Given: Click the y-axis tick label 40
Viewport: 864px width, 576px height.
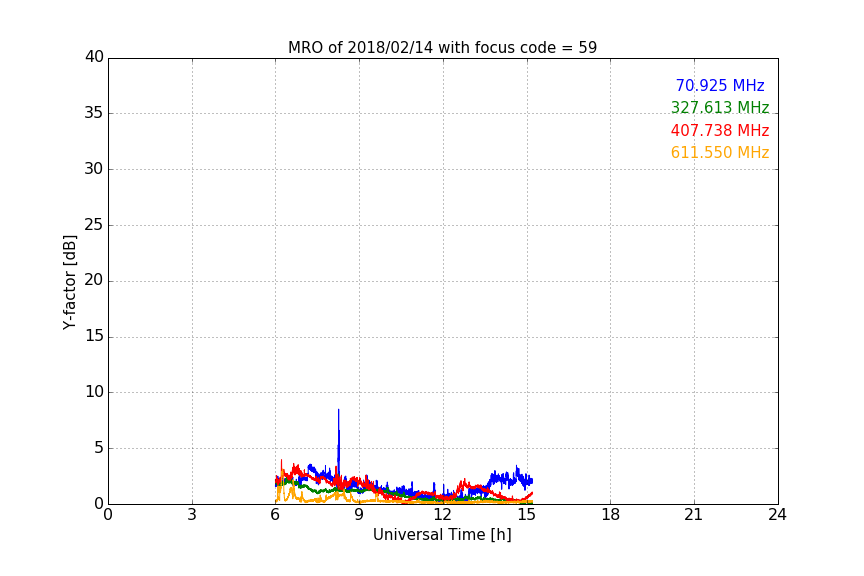Looking at the screenshot, I should 94,57.
